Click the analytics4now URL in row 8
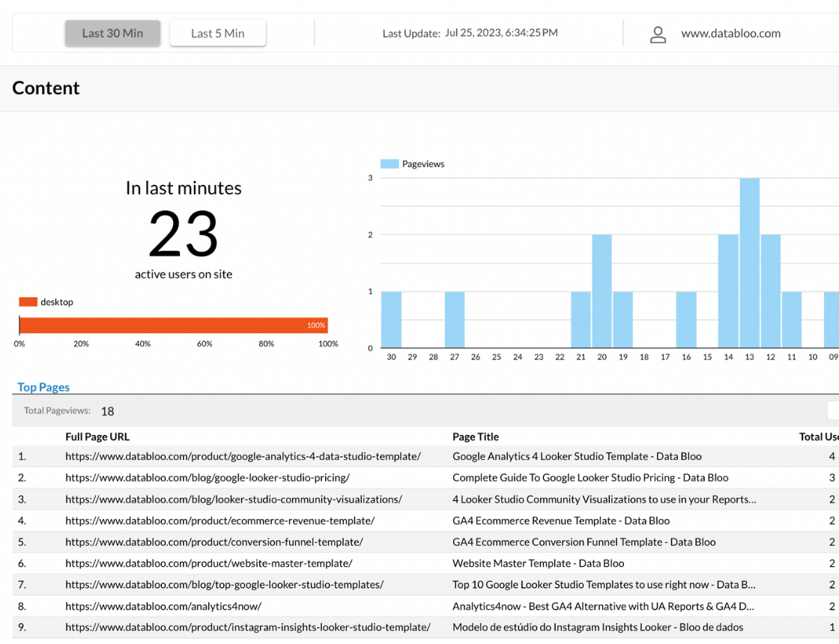Screen dimensions: 839x644 click(x=163, y=606)
